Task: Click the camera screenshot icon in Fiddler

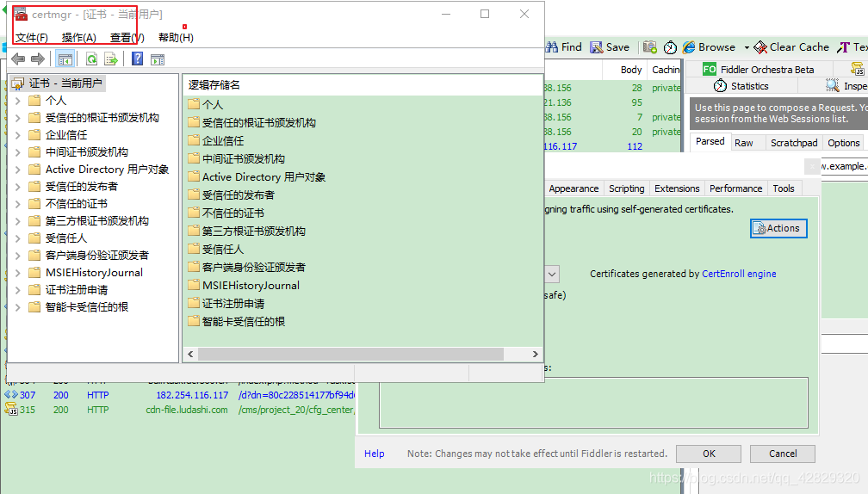Action: tap(650, 47)
